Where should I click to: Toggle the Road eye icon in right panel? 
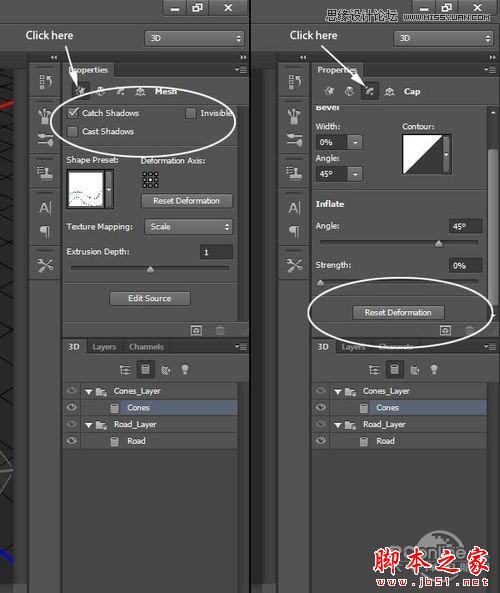[321, 441]
